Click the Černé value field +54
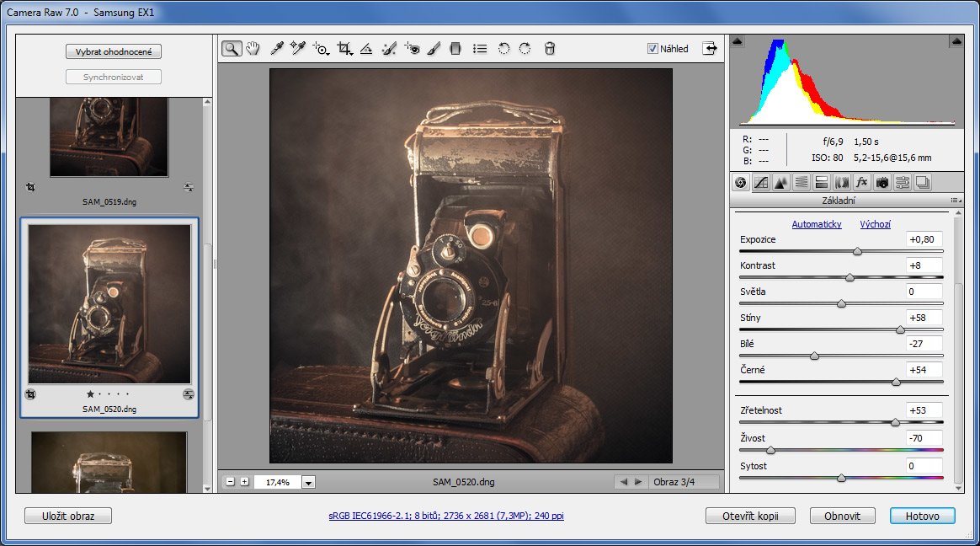980x546 pixels. pos(924,370)
